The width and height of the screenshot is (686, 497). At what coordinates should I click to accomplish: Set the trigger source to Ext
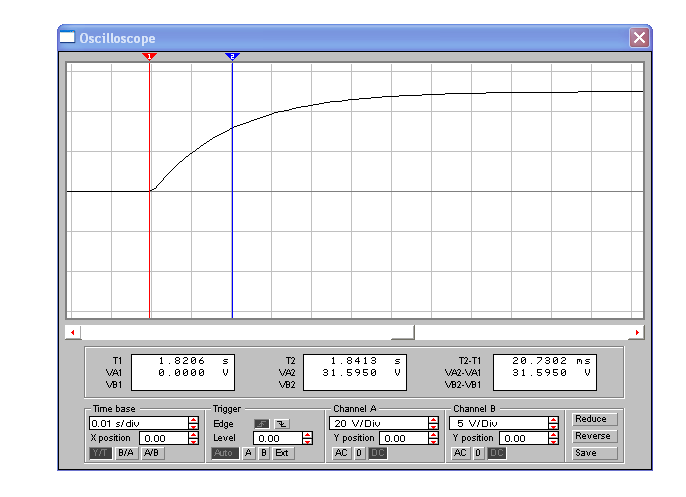(x=282, y=453)
